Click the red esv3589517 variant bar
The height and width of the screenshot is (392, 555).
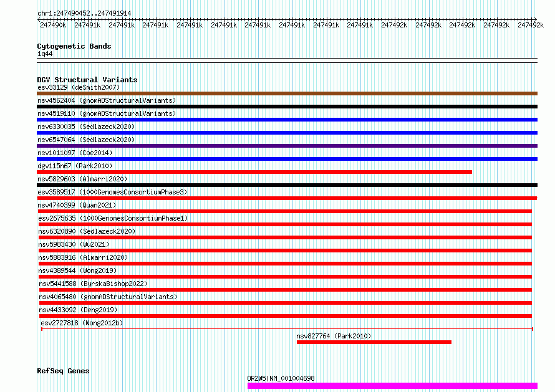(x=287, y=198)
